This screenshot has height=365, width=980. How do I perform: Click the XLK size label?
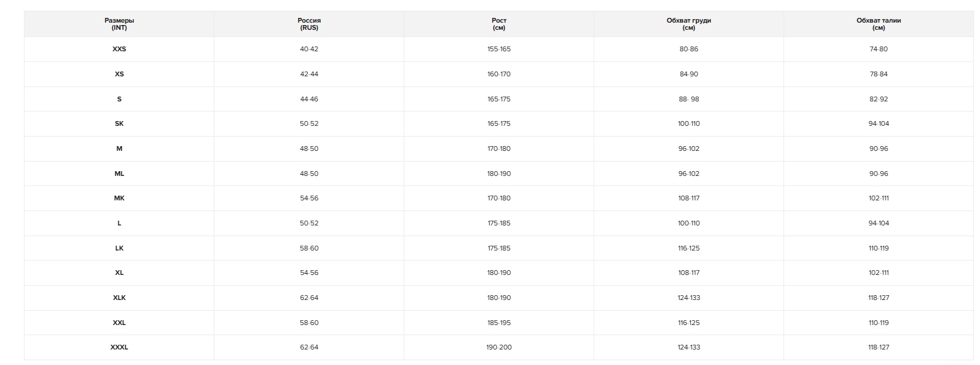(119, 298)
